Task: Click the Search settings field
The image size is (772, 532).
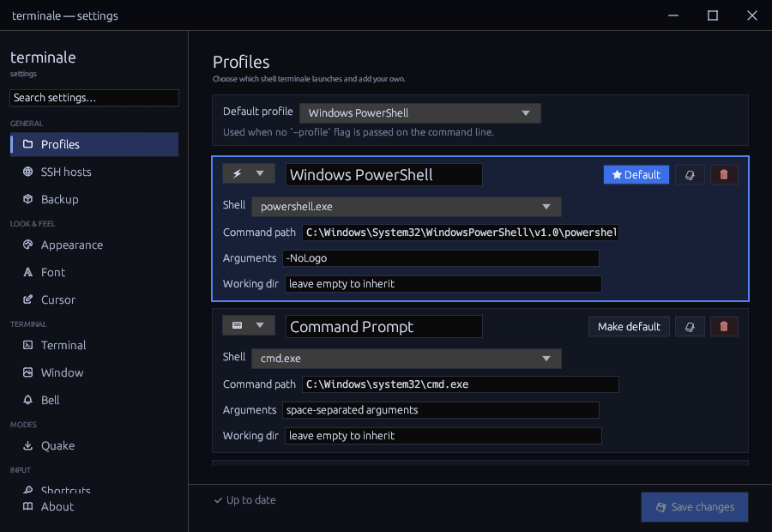Action: (x=94, y=98)
